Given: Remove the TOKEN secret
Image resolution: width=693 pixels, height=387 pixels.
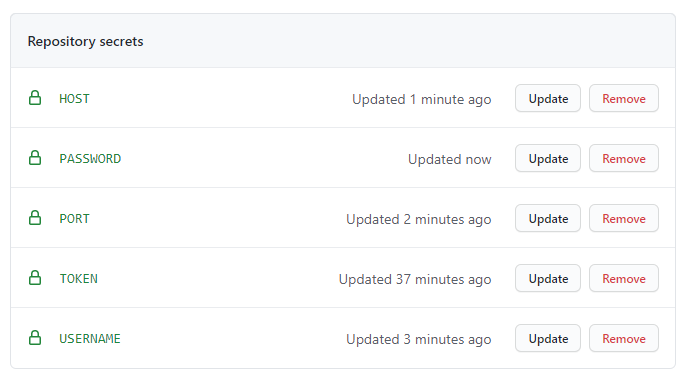Looking at the screenshot, I should click(x=624, y=278).
